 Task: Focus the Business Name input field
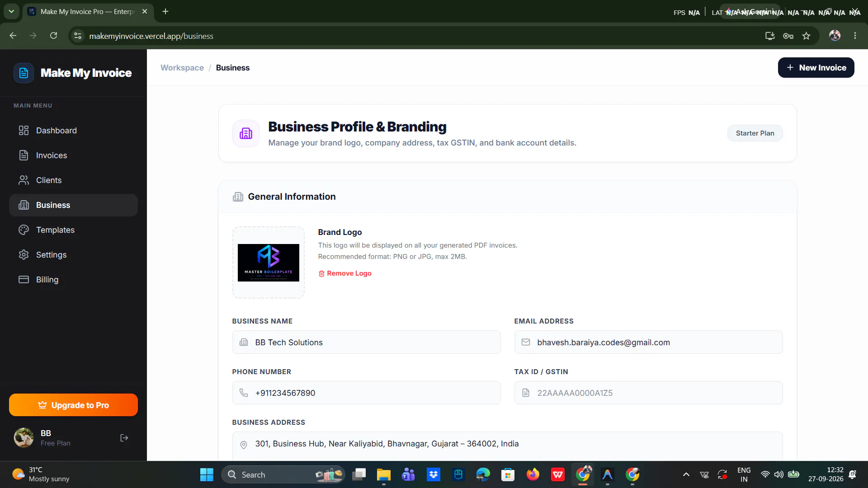(366, 343)
